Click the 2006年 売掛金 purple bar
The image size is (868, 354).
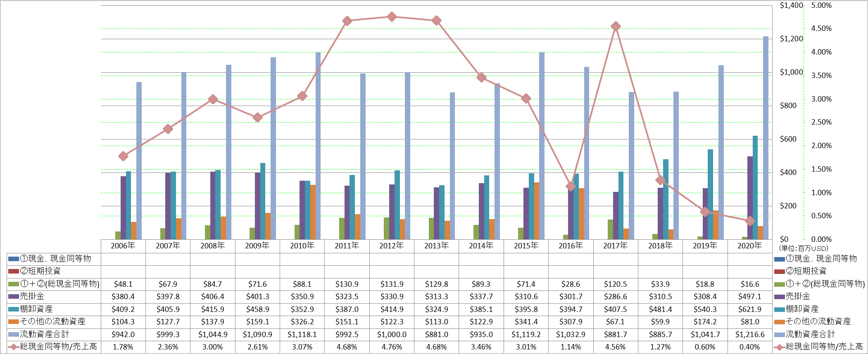coord(123,208)
